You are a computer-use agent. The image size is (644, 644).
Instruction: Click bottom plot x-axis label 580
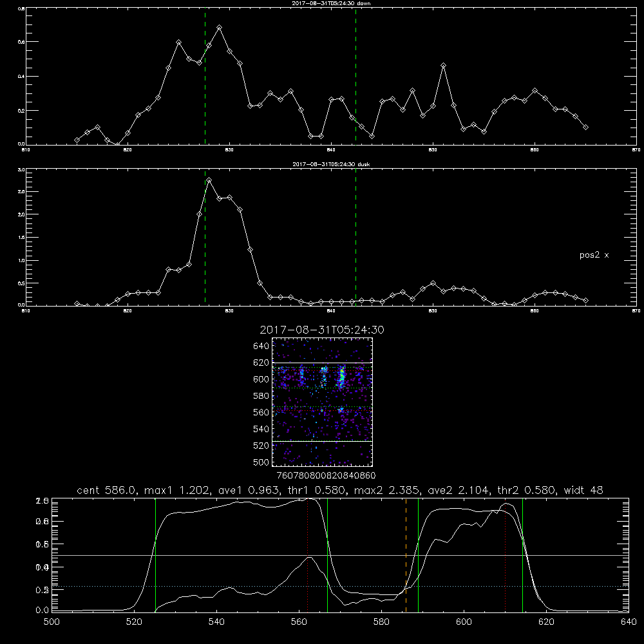(x=381, y=622)
